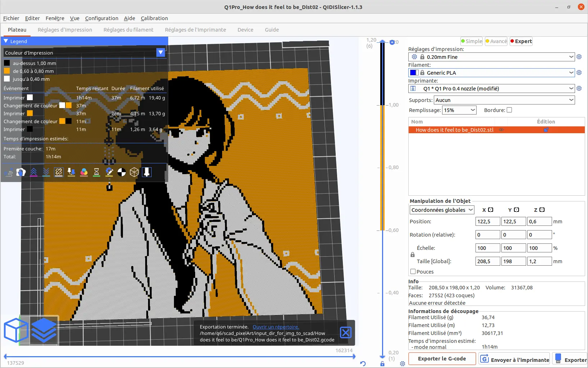Toggle deretractions downward-chevrons icon

click(x=46, y=173)
